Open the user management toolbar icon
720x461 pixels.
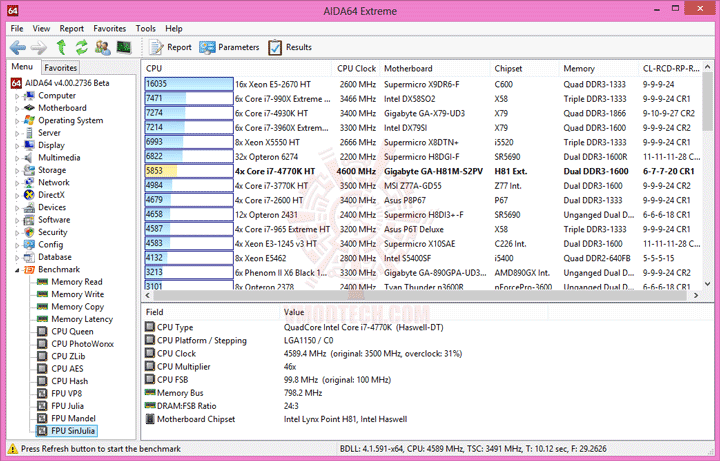(102, 47)
